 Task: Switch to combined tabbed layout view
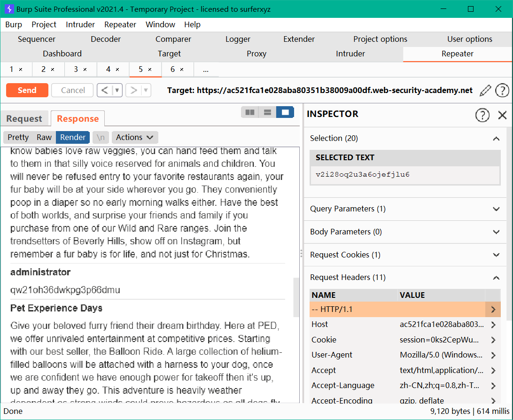[x=285, y=112]
